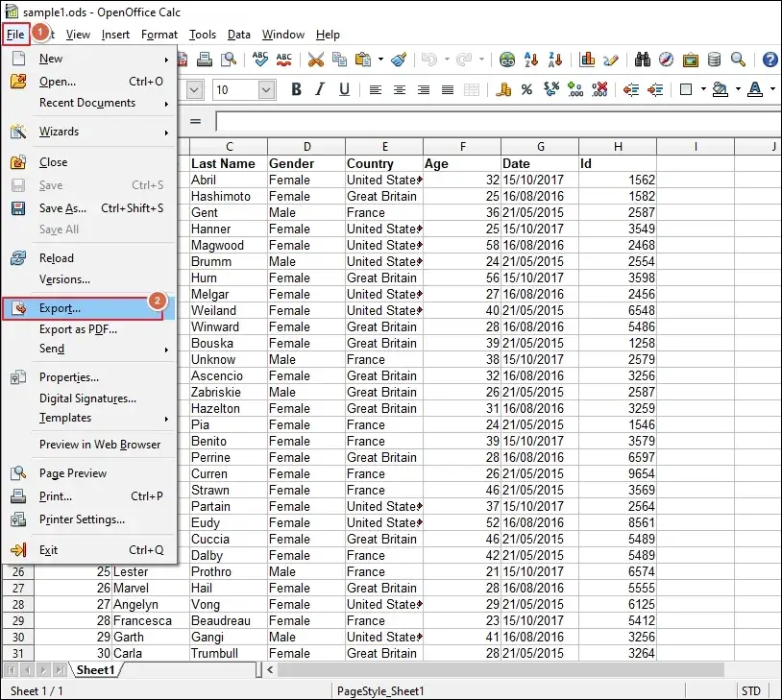Click the formula input line field

pos(499,121)
